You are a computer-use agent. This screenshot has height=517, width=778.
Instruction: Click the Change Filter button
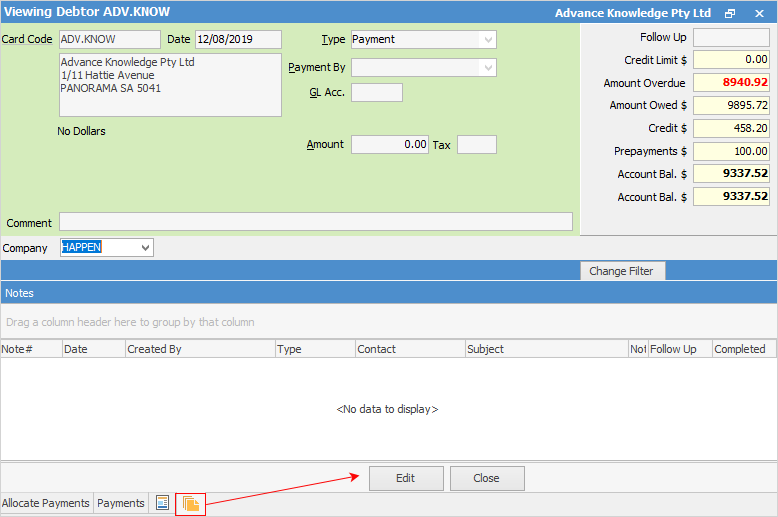(x=622, y=271)
